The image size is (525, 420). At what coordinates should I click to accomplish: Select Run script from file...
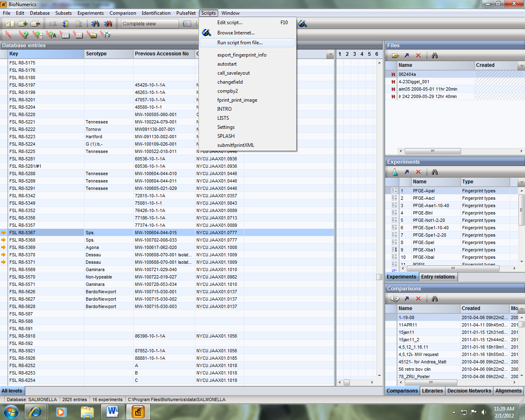[247, 43]
